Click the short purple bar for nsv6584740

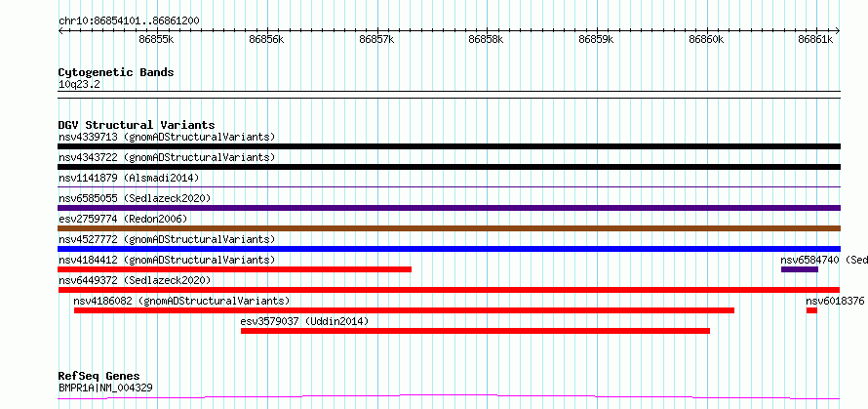click(800, 269)
